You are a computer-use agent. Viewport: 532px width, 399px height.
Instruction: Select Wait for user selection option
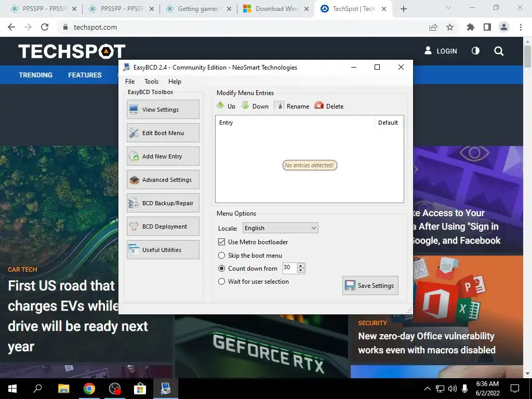(x=221, y=281)
